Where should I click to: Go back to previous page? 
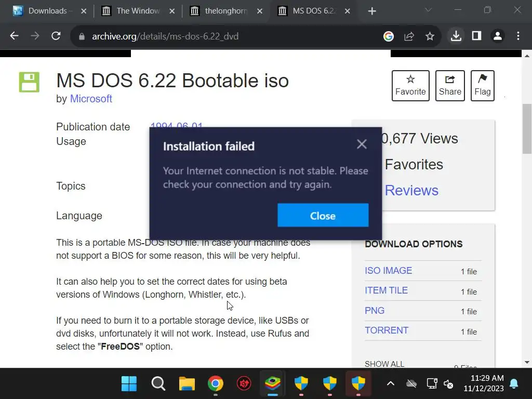(x=14, y=36)
